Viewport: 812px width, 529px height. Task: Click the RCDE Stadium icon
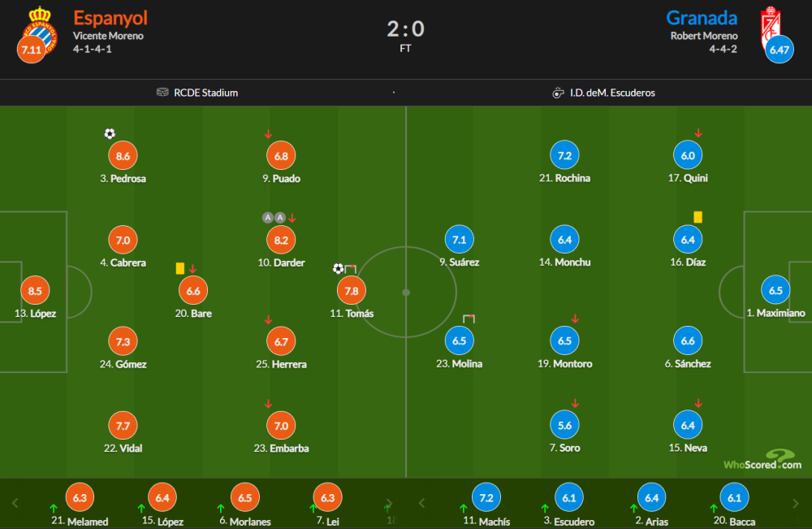pos(162,92)
